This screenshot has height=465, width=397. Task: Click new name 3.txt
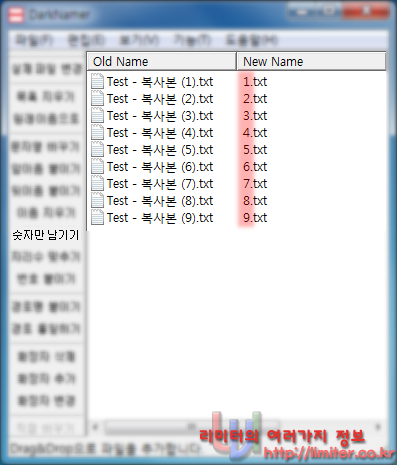coord(255,116)
